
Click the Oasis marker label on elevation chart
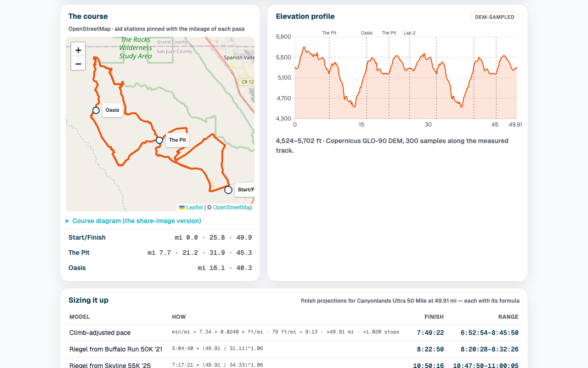(367, 33)
